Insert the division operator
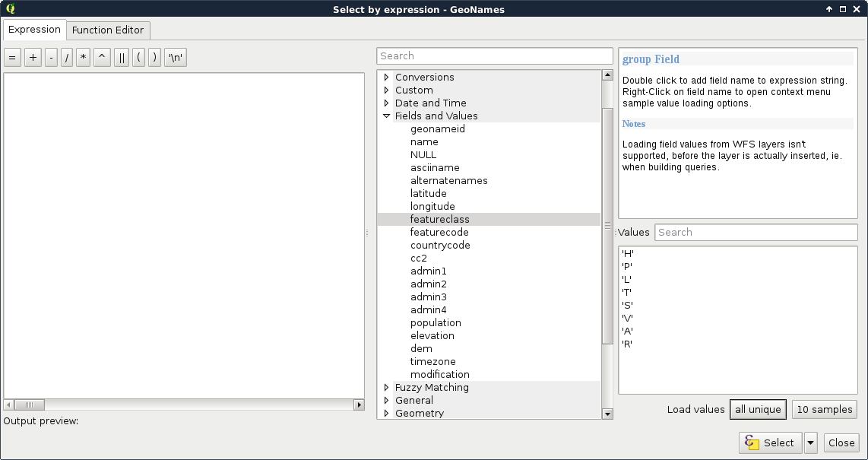This screenshot has height=460, width=868. click(67, 58)
